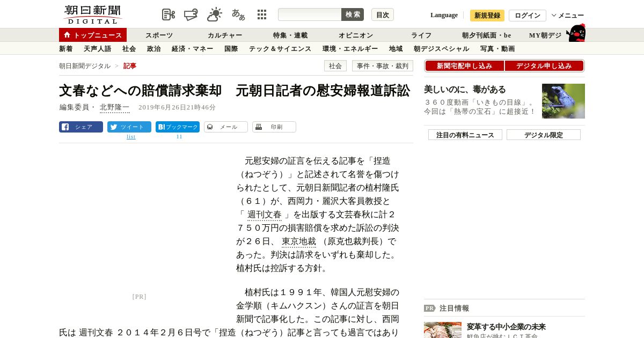
Task: Click the 新規登録 sign-up button
Action: [x=487, y=16]
